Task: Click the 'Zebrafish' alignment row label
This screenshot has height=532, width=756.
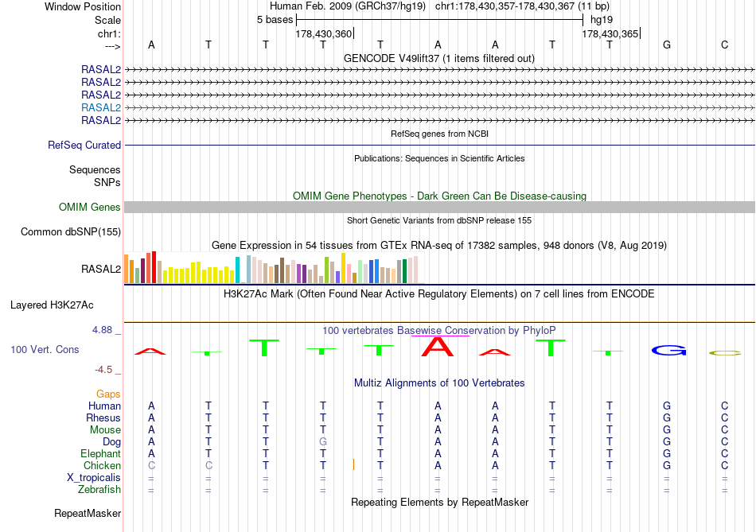Action: (x=99, y=490)
